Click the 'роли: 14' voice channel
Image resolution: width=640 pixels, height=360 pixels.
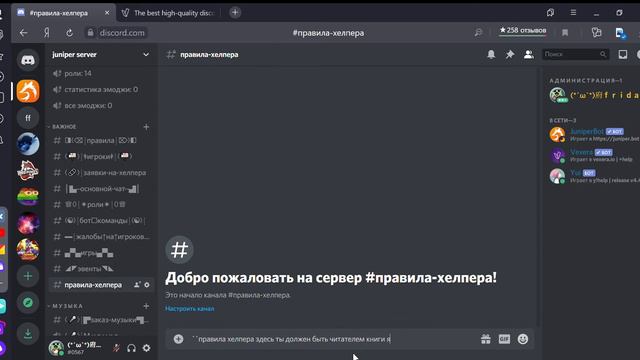coord(100,73)
